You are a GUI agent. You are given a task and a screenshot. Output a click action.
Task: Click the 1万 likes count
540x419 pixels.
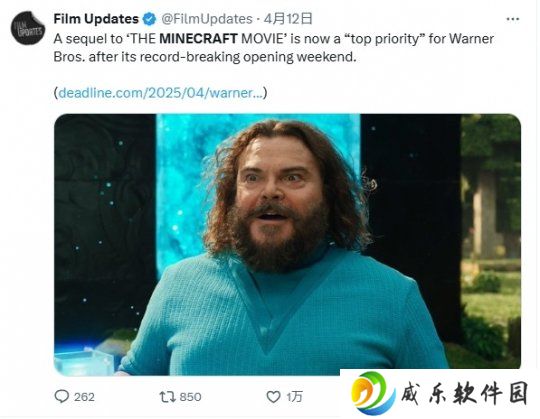[294, 397]
